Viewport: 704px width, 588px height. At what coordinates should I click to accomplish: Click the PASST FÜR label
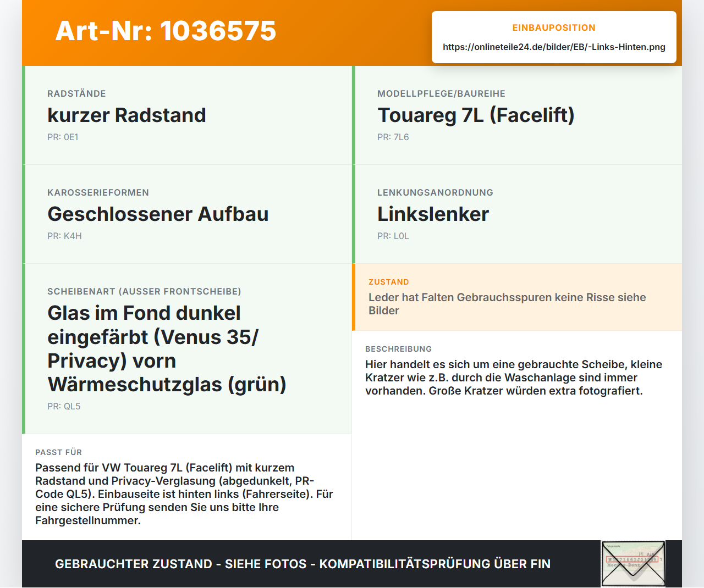click(x=58, y=452)
